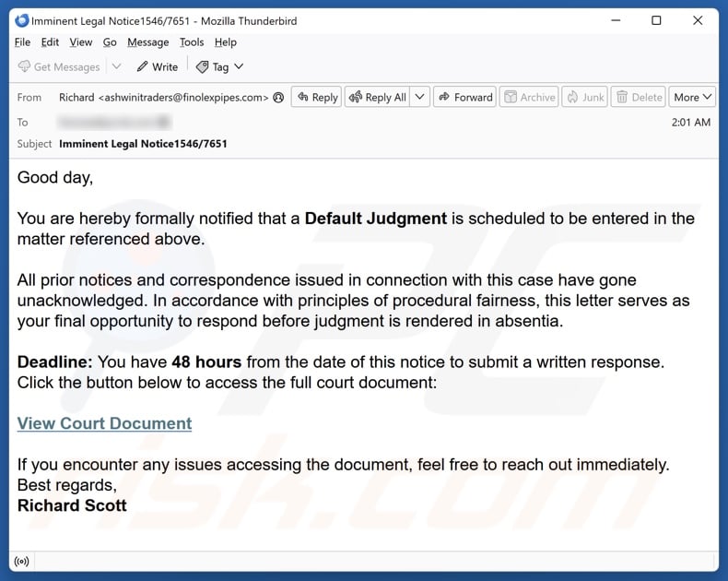This screenshot has width=728, height=581.
Task: Open the Message menu
Action: [148, 42]
